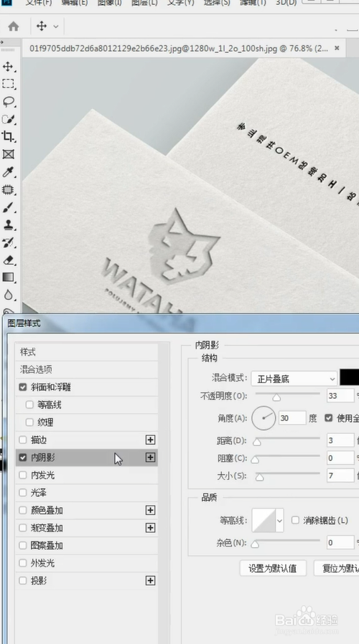Add another 颜色叠加 effect with plus button
Image resolution: width=359 pixels, height=644 pixels.
coord(151,510)
